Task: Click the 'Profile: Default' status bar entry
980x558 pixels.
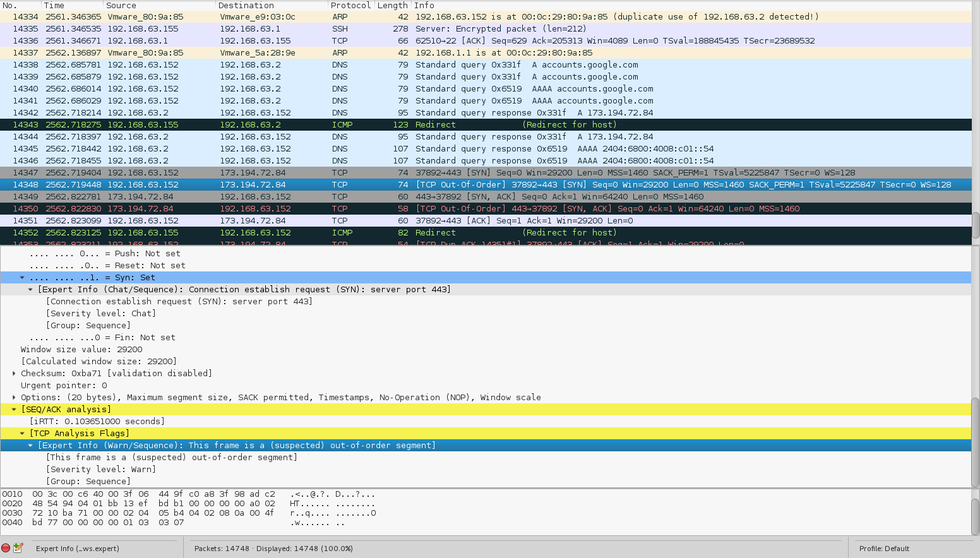Action: pos(884,549)
